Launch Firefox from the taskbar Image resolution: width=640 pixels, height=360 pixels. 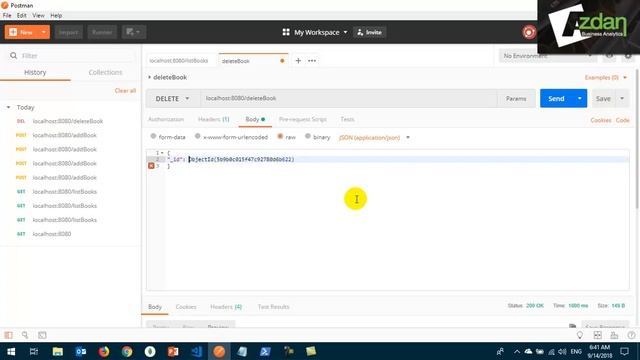click(104, 351)
